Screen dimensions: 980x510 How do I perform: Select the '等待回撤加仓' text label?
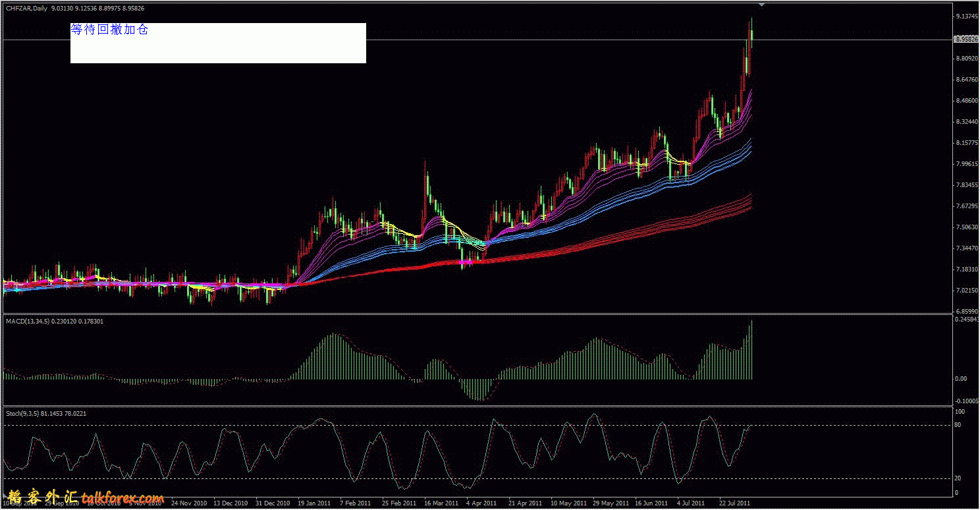(x=109, y=30)
